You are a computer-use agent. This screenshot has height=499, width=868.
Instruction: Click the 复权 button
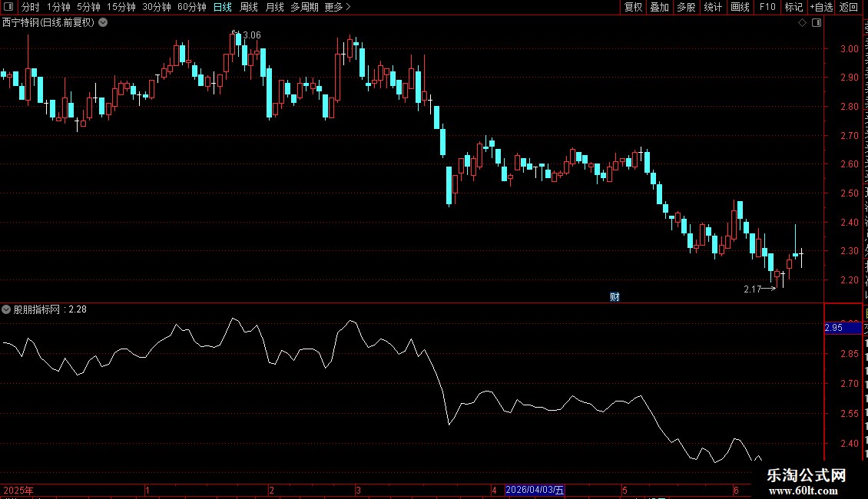633,7
